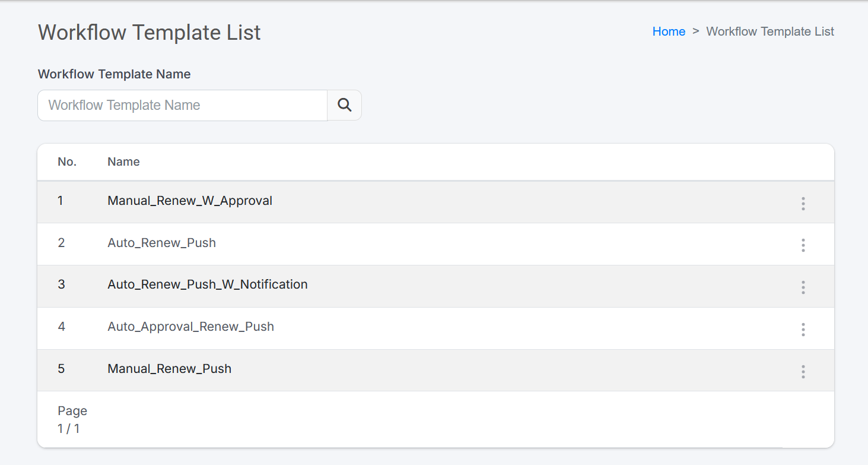Click the Workflow Template List breadcrumb text

(x=770, y=31)
